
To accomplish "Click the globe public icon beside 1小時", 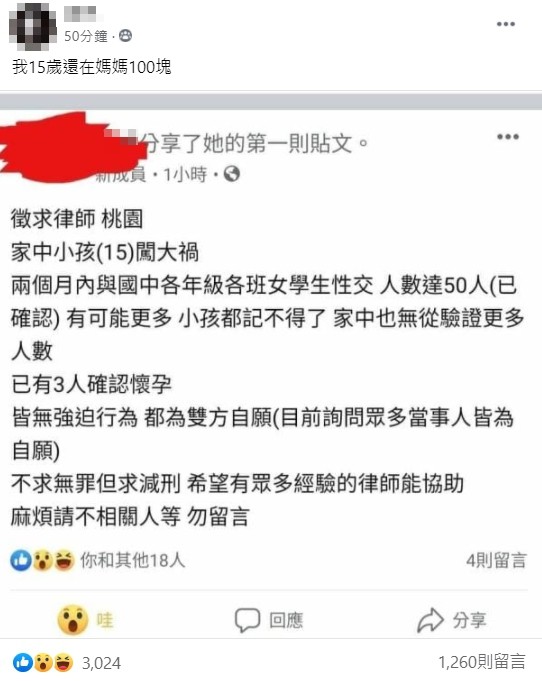I will 232,174.
